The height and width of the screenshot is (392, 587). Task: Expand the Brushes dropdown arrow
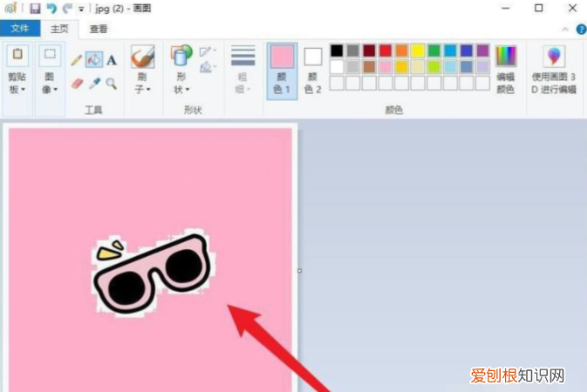coord(148,90)
